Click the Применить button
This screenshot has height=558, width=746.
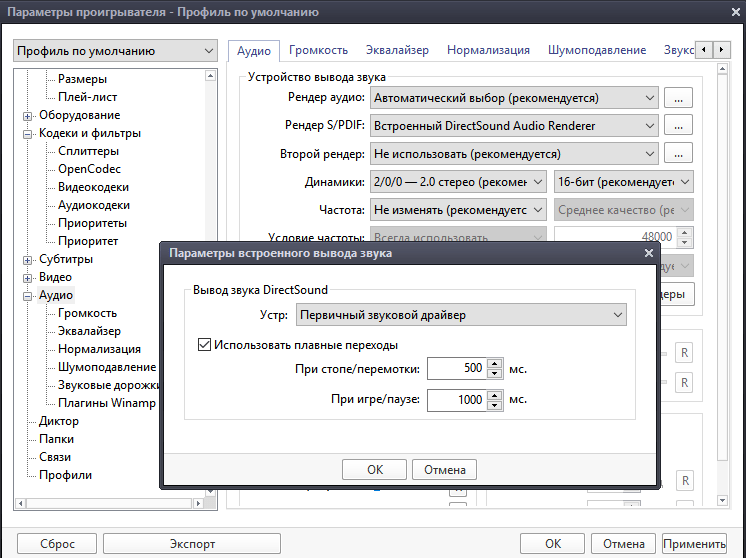point(693,544)
